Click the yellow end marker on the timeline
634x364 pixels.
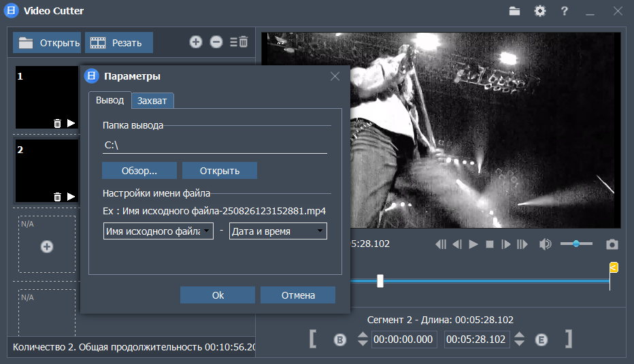(614, 267)
